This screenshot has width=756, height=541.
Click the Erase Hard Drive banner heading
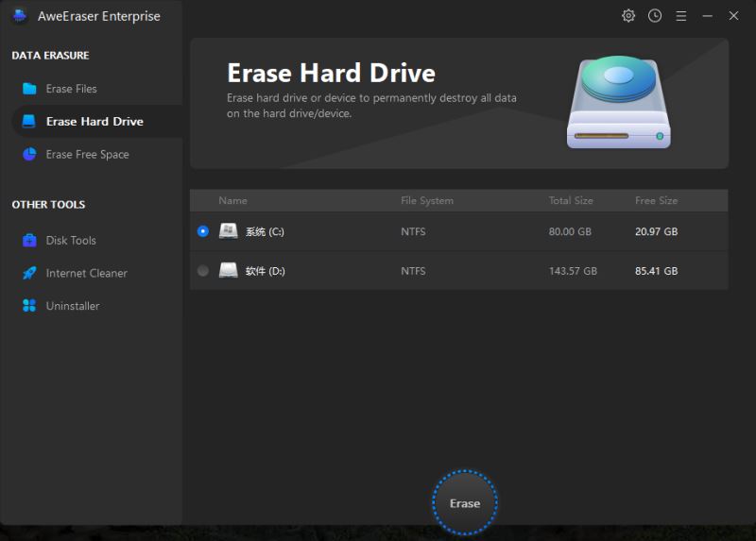pos(332,73)
